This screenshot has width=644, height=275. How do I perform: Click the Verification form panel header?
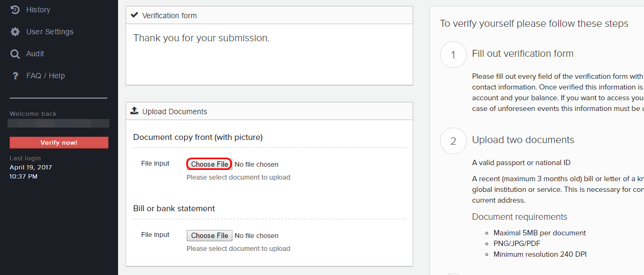click(269, 16)
